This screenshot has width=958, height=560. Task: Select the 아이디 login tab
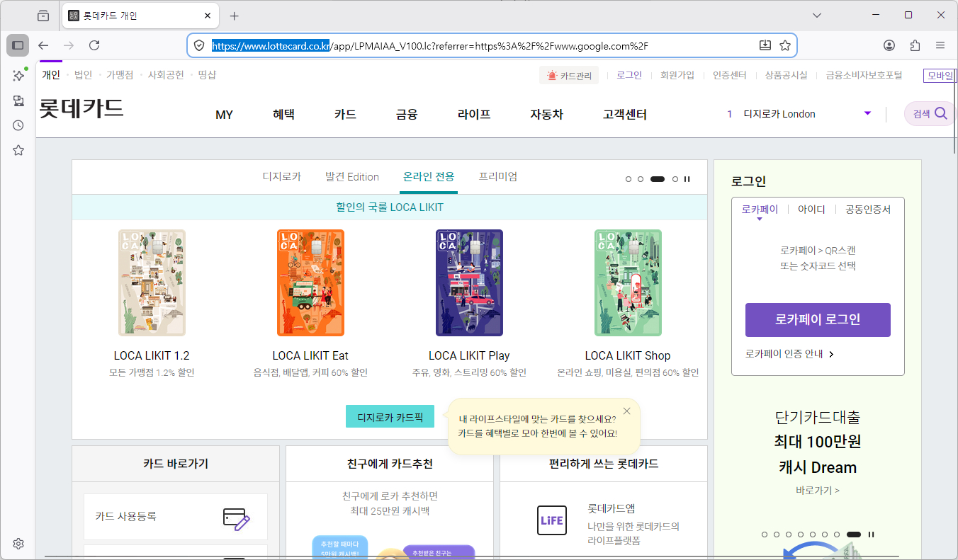pos(811,210)
